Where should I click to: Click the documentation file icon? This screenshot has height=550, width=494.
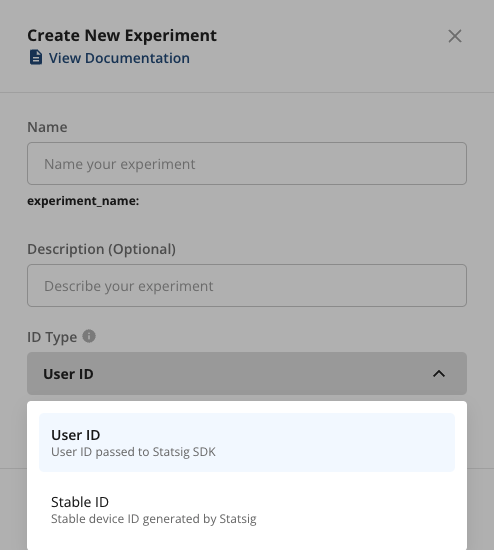tap(35, 58)
